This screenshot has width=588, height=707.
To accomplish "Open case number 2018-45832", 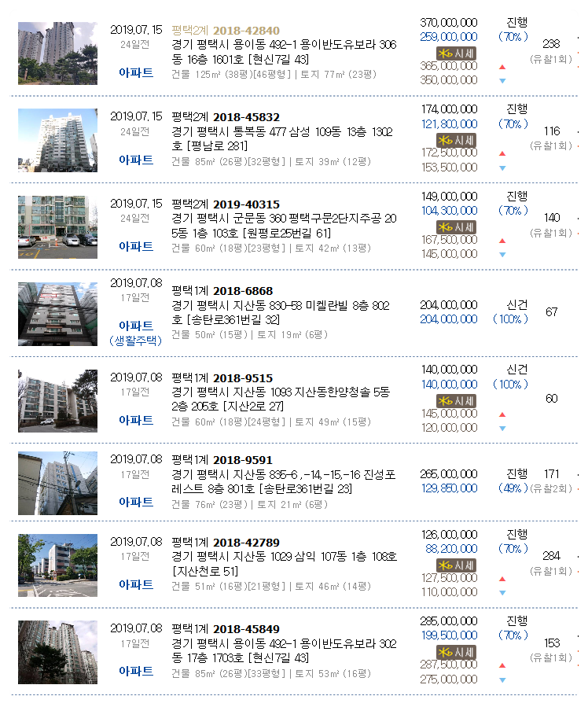I will click(x=246, y=117).
